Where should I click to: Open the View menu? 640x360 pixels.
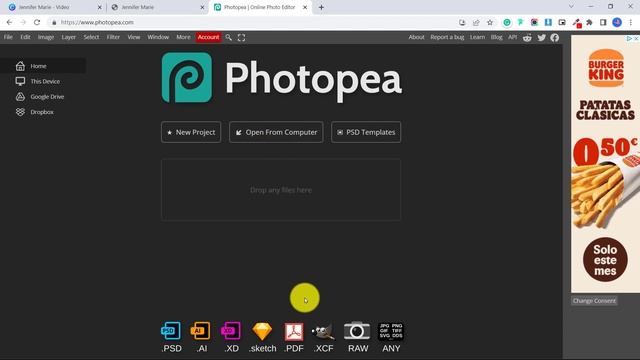133,37
